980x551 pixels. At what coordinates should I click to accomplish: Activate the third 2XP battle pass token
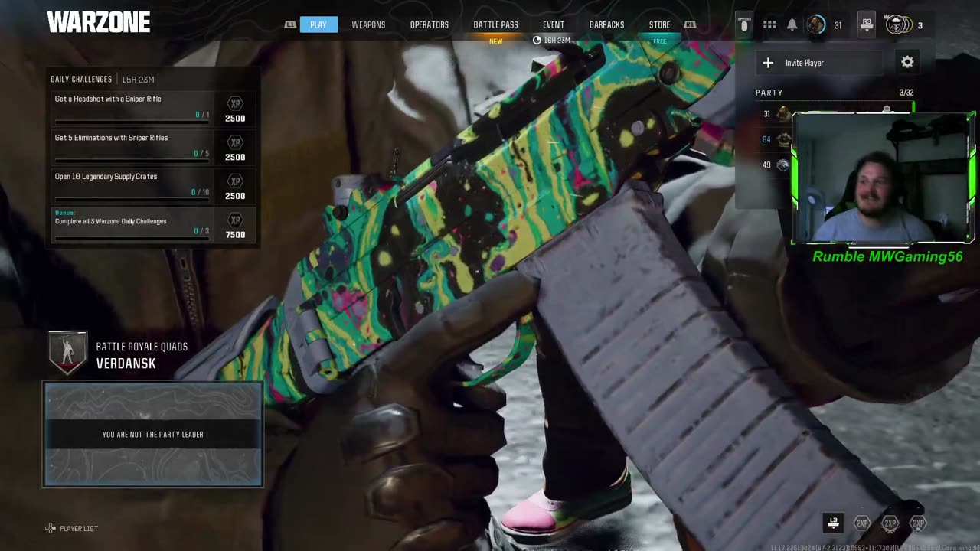(x=917, y=523)
